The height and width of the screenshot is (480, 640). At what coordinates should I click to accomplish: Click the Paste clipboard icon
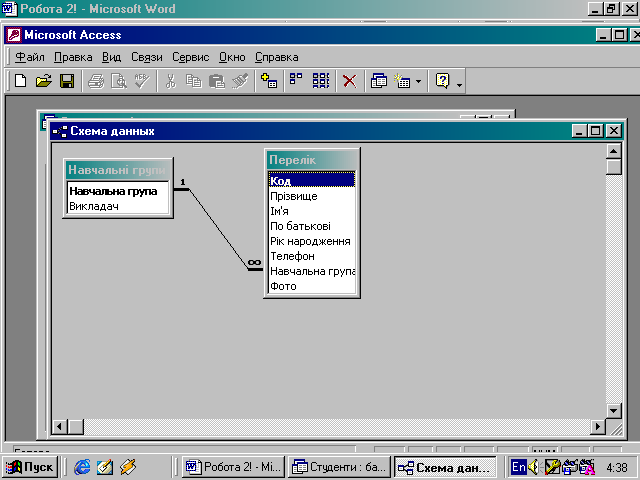(216, 81)
